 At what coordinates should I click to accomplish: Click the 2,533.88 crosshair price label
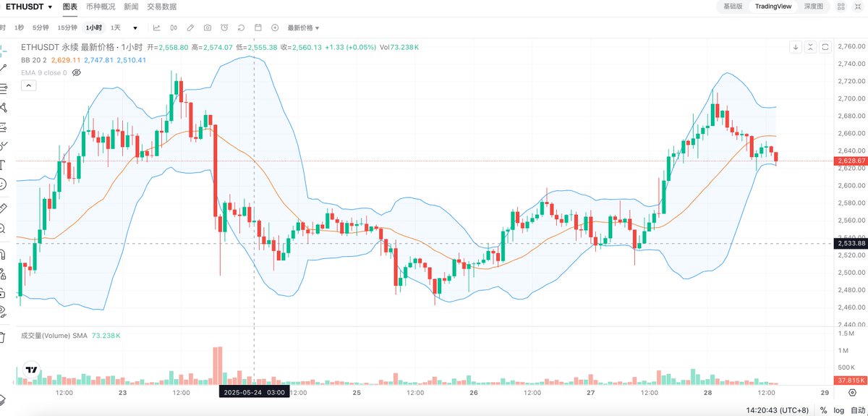point(851,243)
